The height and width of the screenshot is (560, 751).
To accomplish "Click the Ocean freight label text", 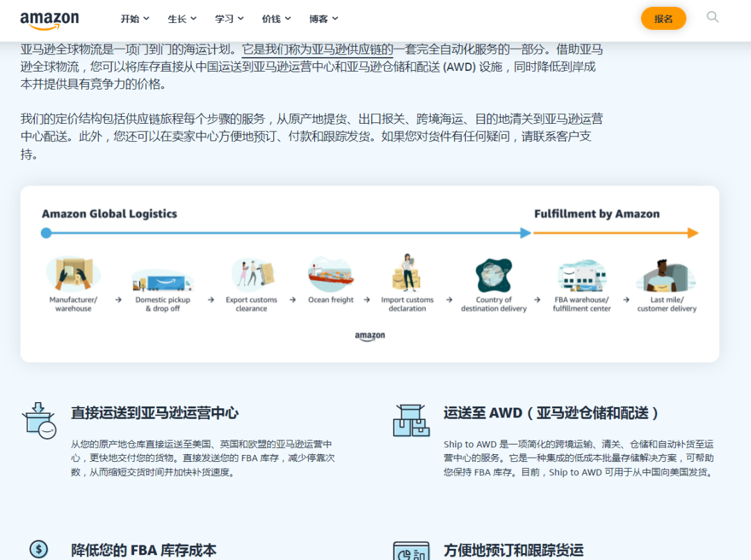I will pyautogui.click(x=330, y=300).
